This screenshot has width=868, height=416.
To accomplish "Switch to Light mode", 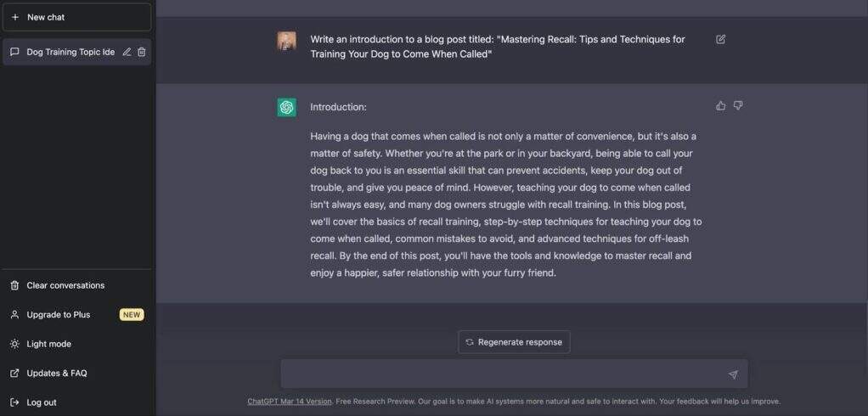I will coord(48,344).
